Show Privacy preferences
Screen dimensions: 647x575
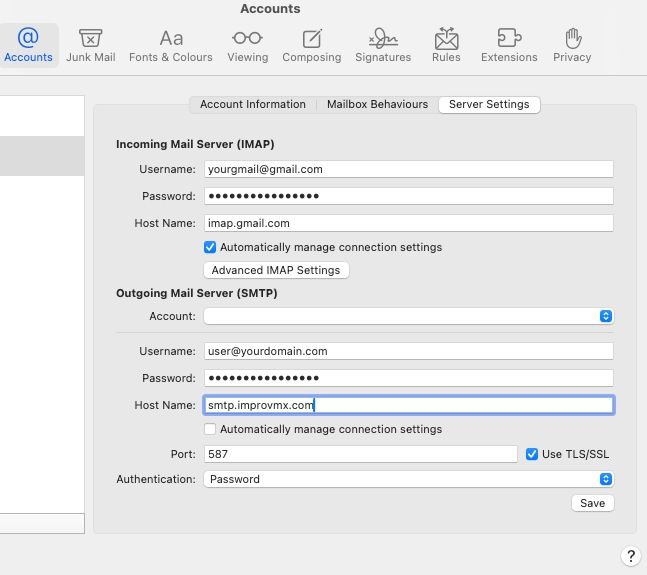click(x=572, y=45)
